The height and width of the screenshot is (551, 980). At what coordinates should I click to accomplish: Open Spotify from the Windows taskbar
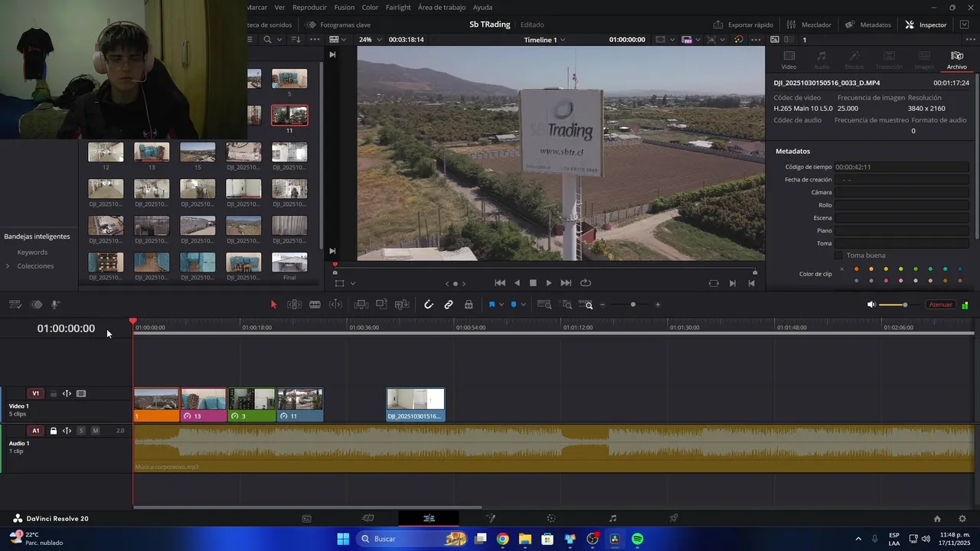click(638, 539)
